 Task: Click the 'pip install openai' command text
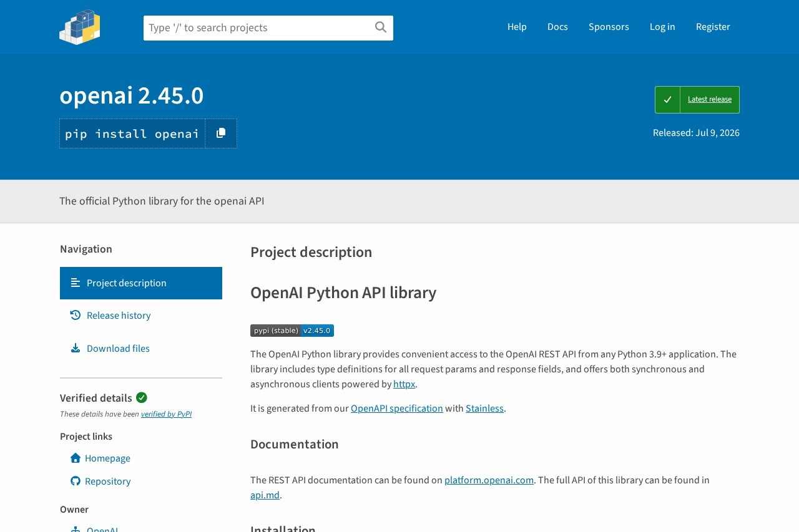point(132,133)
